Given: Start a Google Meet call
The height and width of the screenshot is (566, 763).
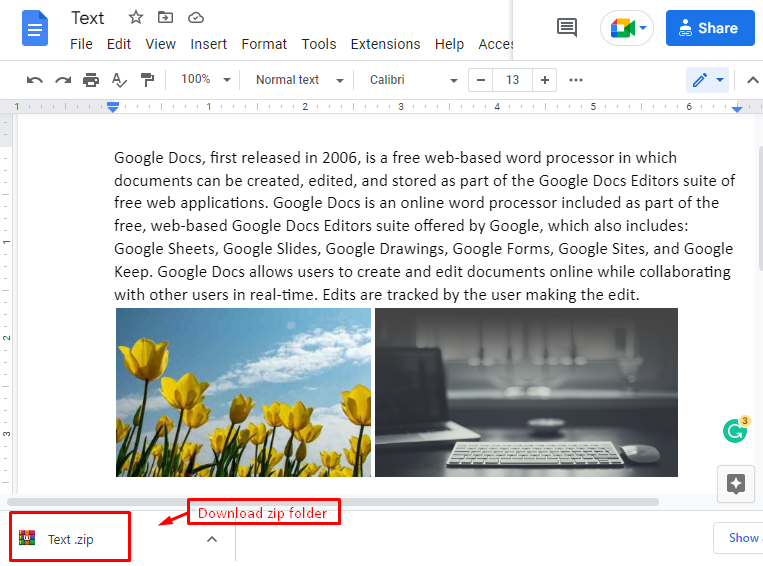Looking at the screenshot, I should click(x=622, y=28).
